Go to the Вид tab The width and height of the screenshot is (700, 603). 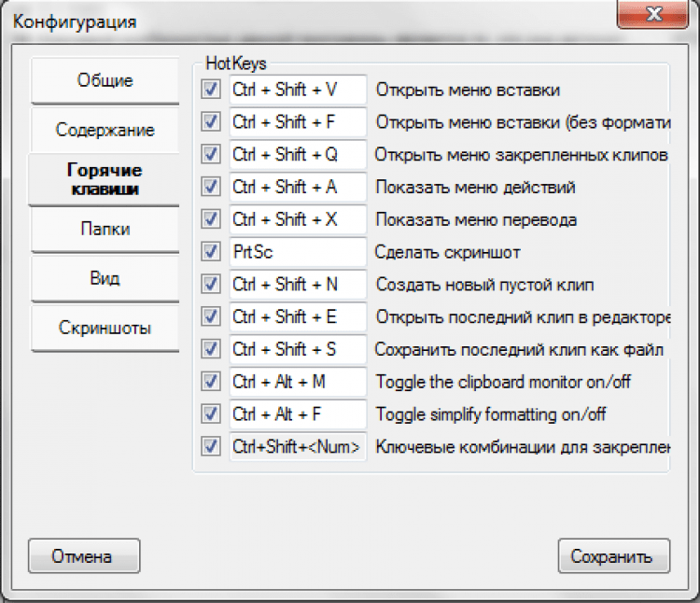coord(105,279)
